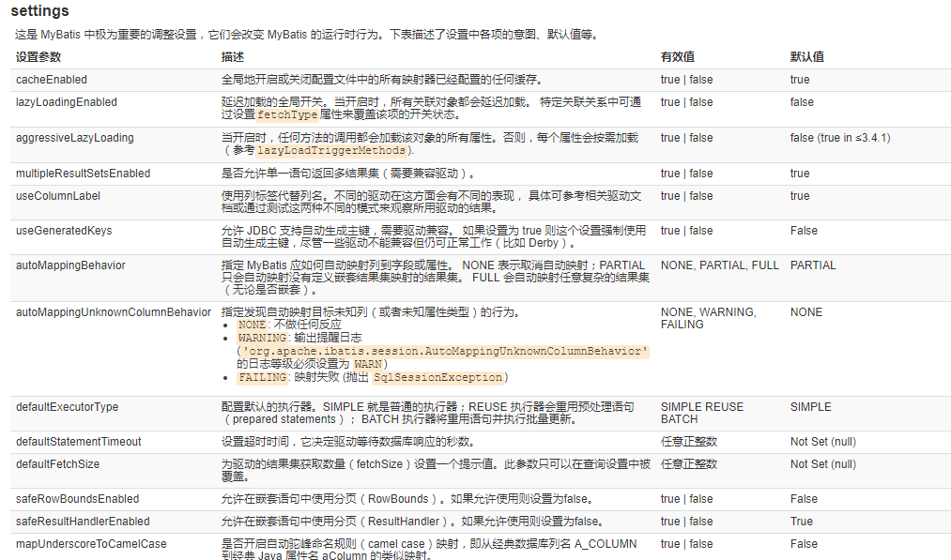Click '任意正整数' in defaultFetchSize row
The height and width of the screenshot is (560, 951).
(689, 464)
